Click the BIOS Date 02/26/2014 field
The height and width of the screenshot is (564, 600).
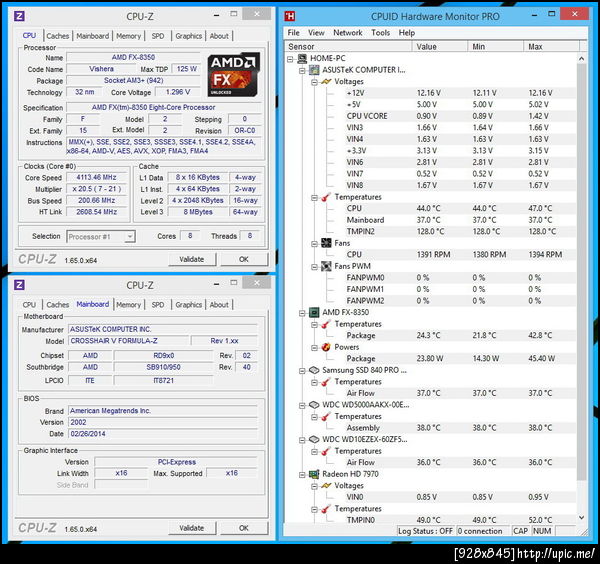tap(163, 434)
